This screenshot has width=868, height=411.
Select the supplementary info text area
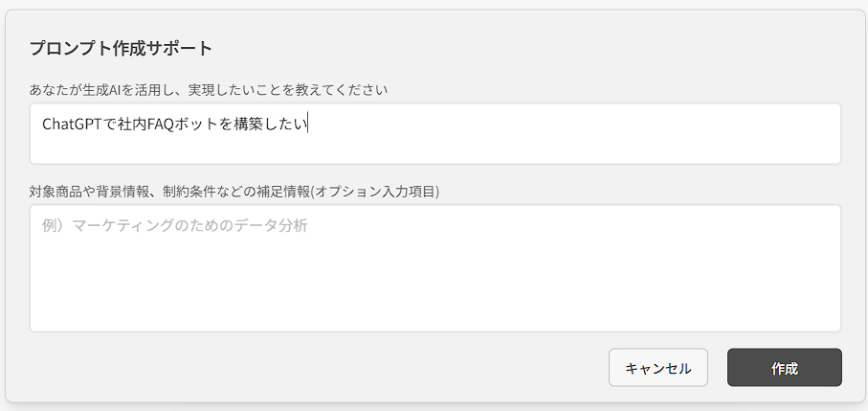[435, 268]
